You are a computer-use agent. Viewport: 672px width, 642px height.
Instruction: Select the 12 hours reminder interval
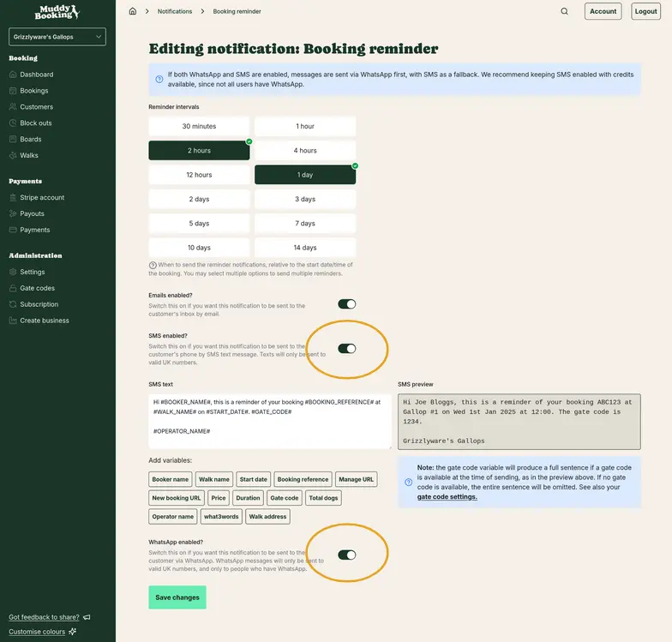pos(199,175)
